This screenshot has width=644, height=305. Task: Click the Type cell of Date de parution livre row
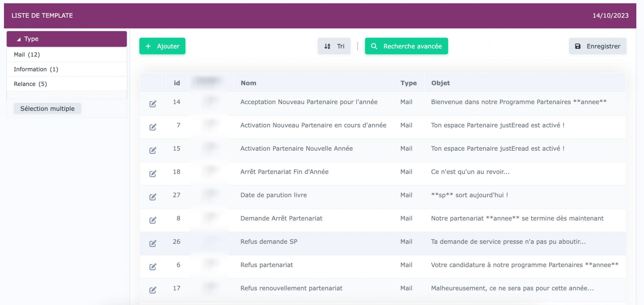406,195
